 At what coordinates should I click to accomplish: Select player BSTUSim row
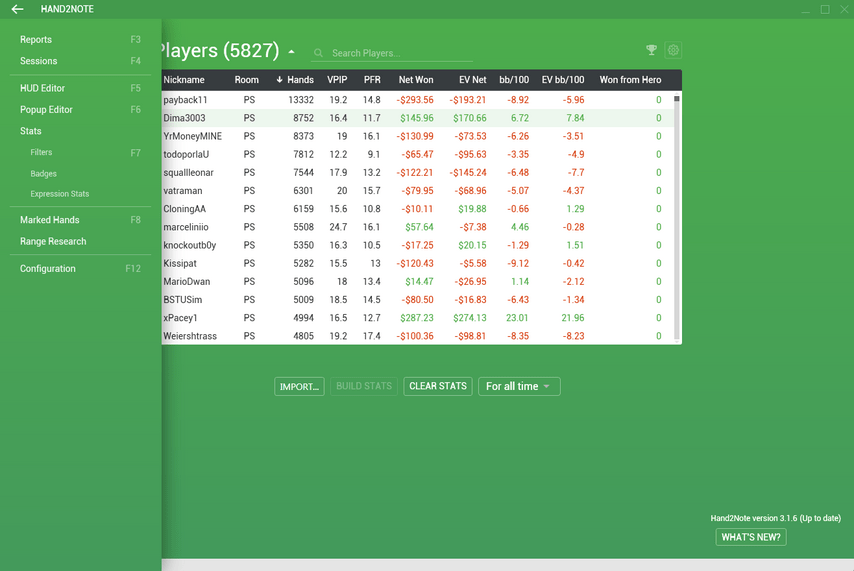418,300
